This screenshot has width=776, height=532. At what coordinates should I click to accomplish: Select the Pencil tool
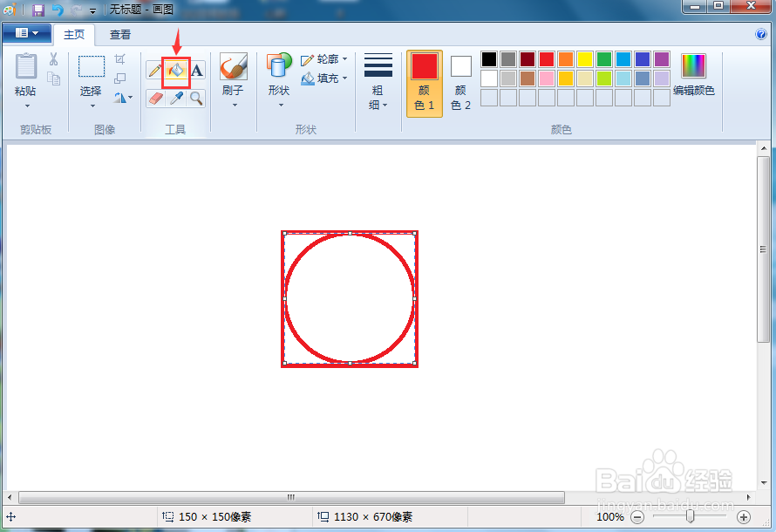(x=154, y=70)
